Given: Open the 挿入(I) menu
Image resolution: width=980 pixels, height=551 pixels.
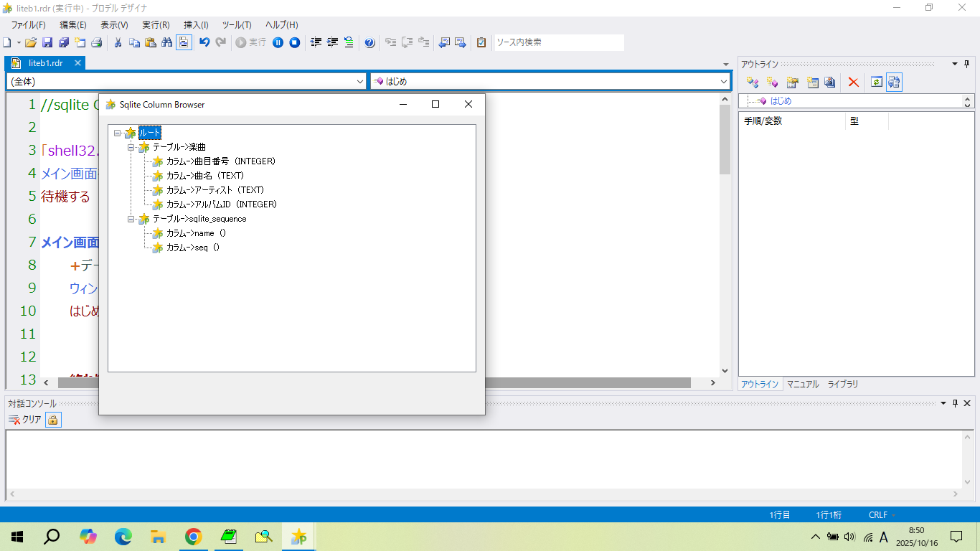Looking at the screenshot, I should [196, 25].
